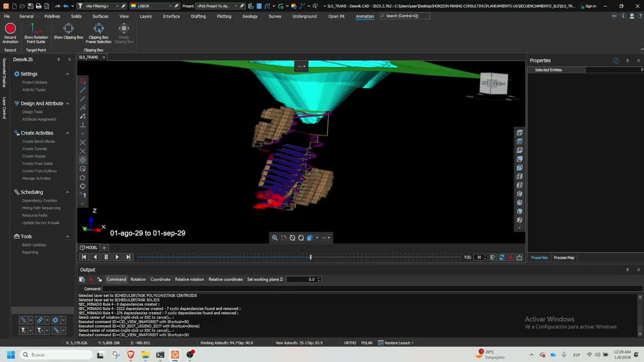
Task: Open Dependency Creation under Scheduling
Action: click(40, 201)
